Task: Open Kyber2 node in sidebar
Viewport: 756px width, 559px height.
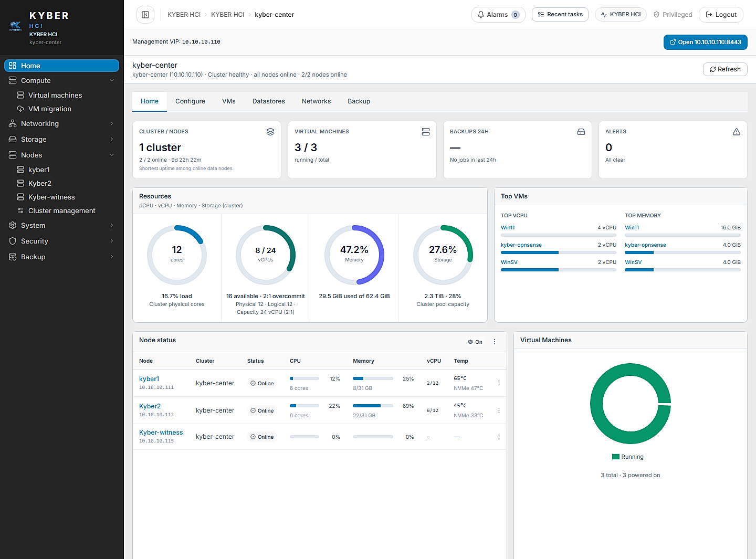Action: click(x=40, y=183)
